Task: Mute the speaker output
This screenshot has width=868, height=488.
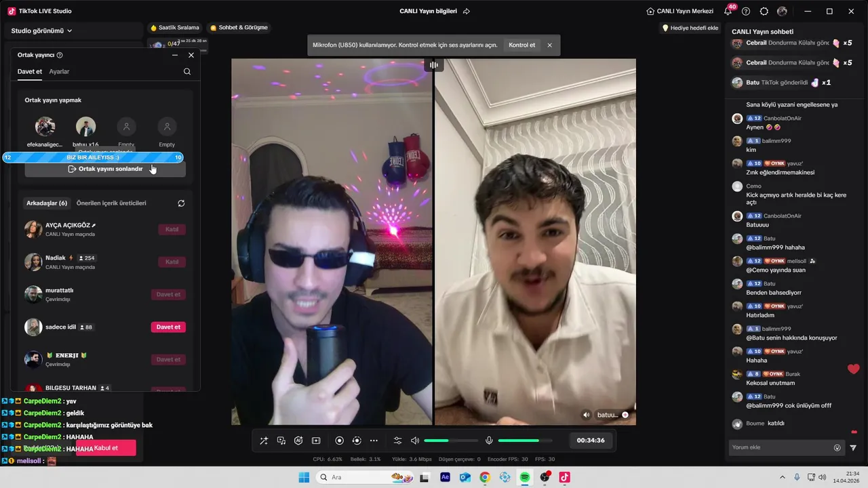Action: pos(415,441)
